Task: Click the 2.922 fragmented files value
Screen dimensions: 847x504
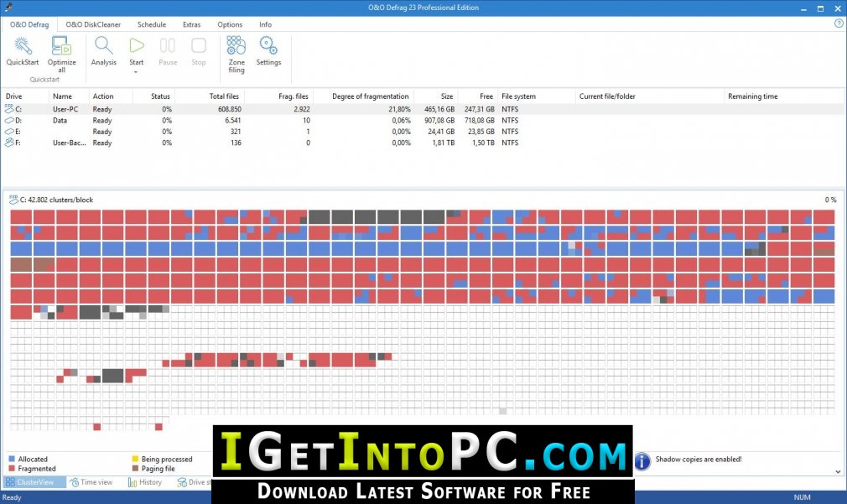Action: 302,109
